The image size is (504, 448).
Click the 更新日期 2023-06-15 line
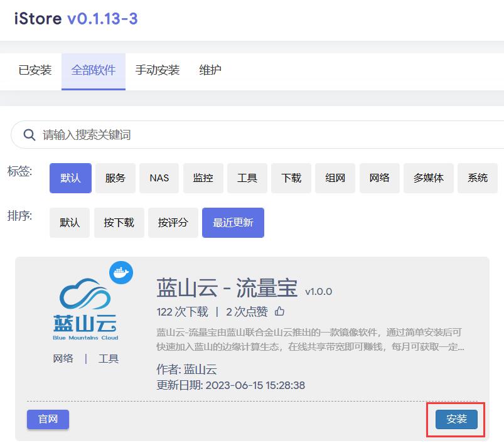coord(231,385)
